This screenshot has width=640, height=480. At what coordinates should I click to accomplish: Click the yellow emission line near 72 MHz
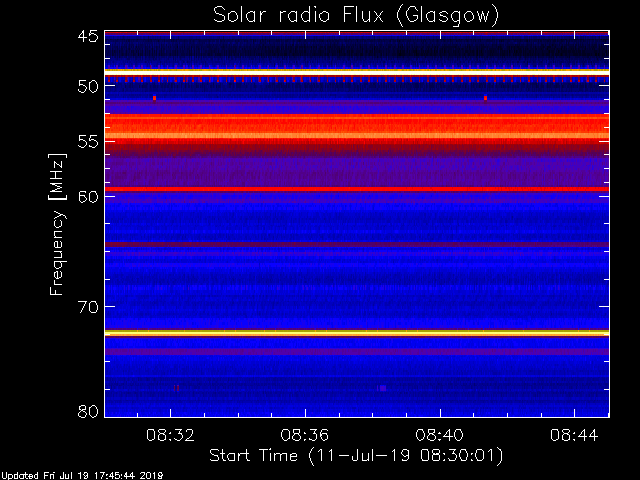357,333
